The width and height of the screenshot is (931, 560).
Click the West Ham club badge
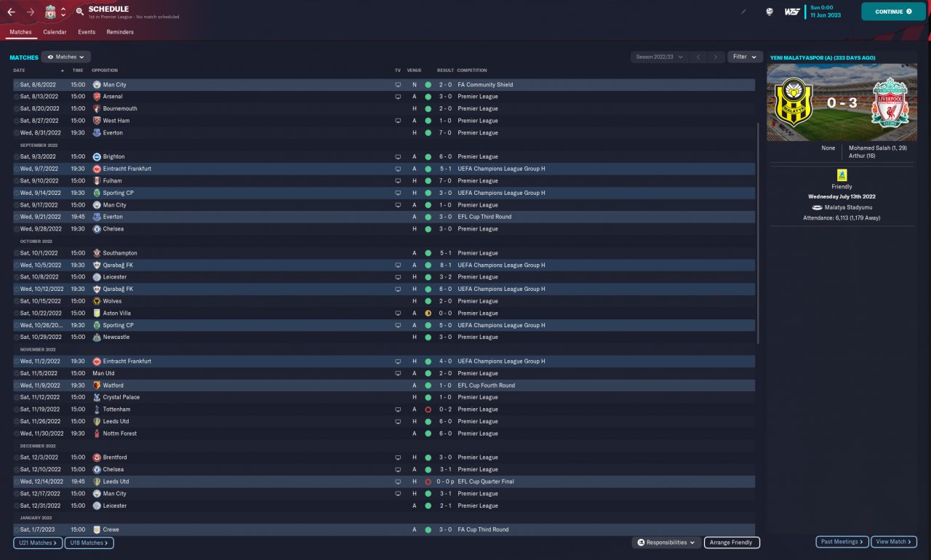[x=97, y=121]
